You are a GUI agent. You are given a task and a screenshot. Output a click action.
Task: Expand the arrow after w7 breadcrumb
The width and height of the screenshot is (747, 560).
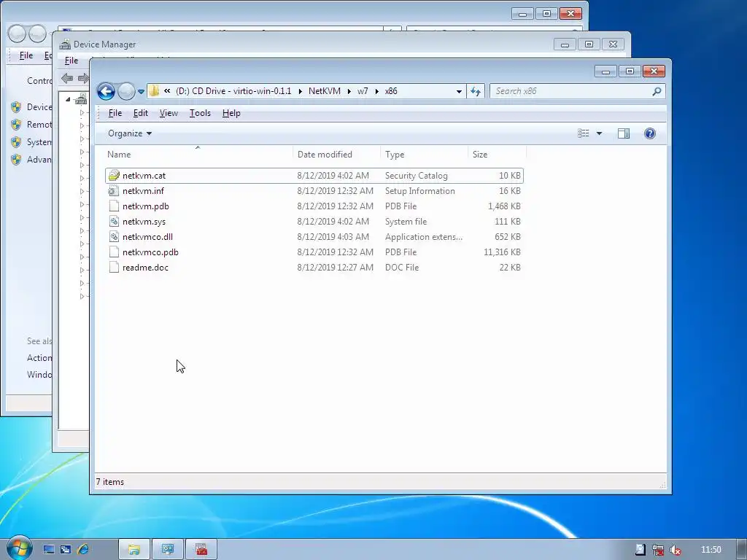point(377,91)
